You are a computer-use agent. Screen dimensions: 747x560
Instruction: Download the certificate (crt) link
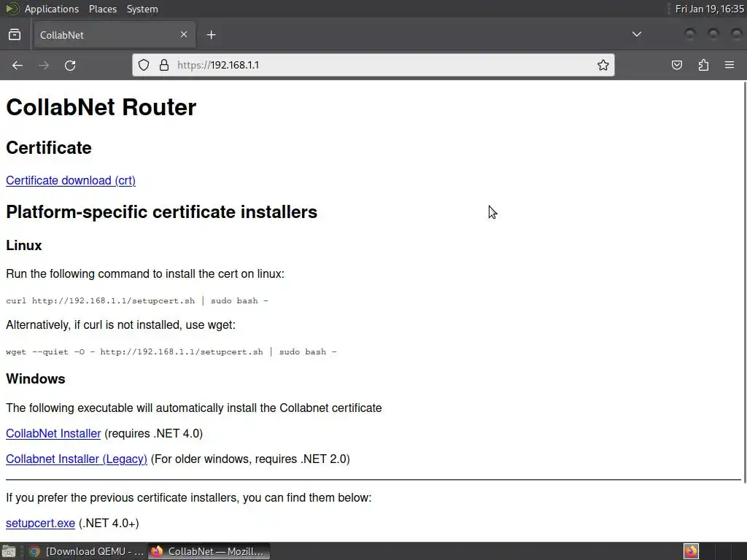coord(71,181)
